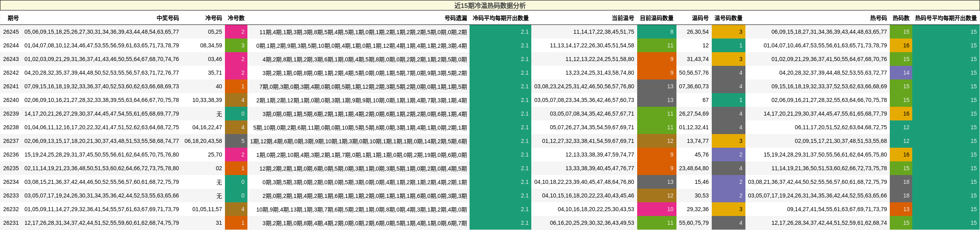The image size is (980, 230).
Task: Select cold numbers cell 08,34,59
Action: point(211,45)
